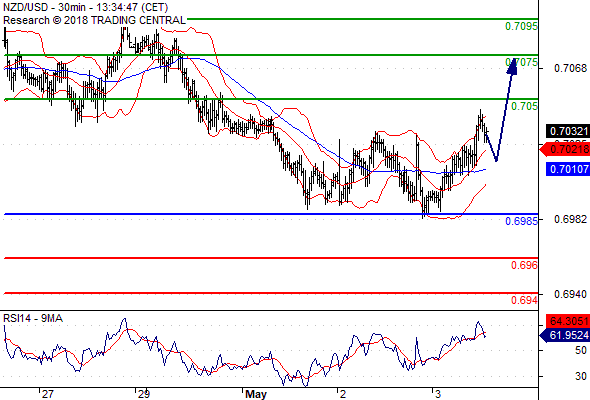Click the 0.7095 resistance level label
Viewport: 590px width, 400px height.
coord(521,26)
